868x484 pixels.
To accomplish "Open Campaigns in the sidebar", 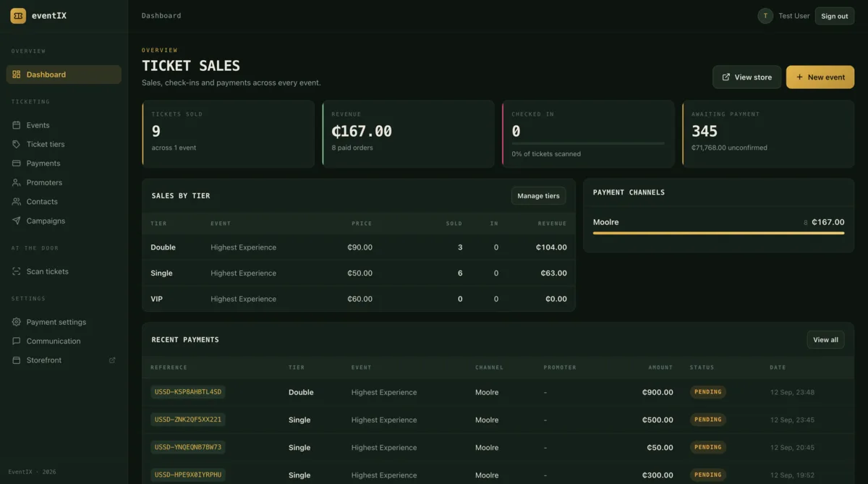I will pyautogui.click(x=64, y=221).
